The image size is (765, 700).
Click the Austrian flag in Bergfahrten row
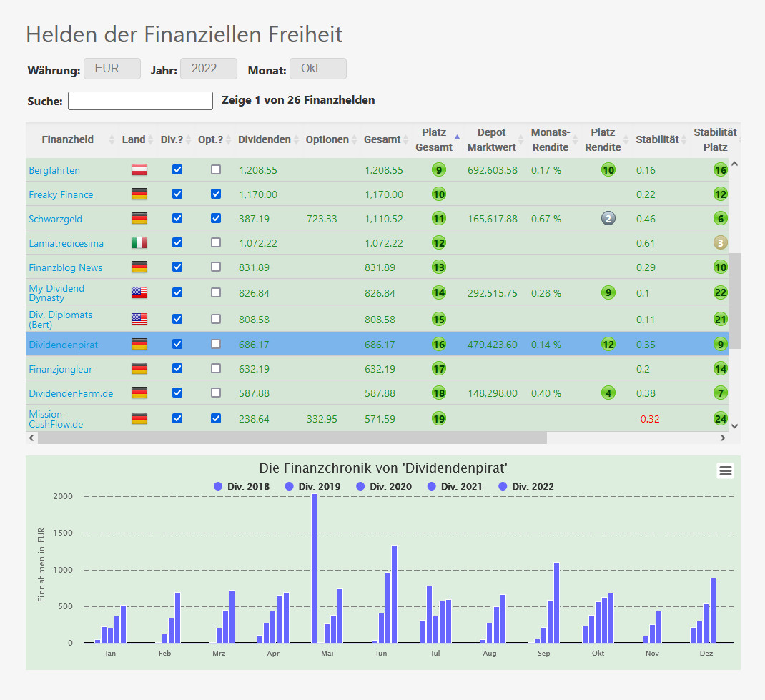tap(139, 170)
